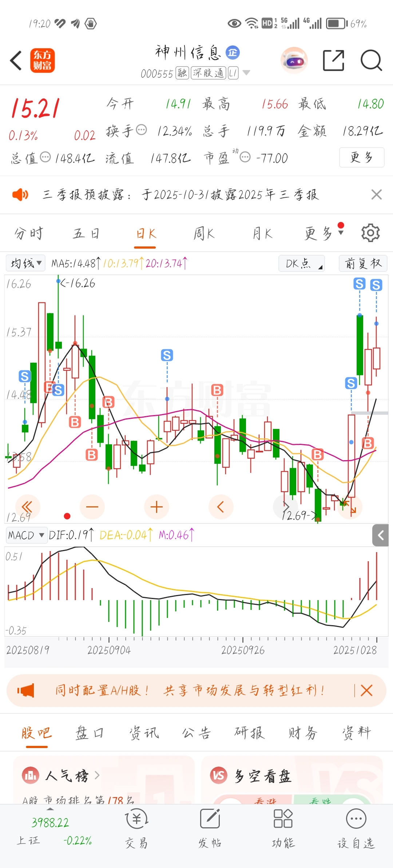Tap the 20250926 date axis label
Viewport: 393px width, 868px height.
(x=243, y=650)
